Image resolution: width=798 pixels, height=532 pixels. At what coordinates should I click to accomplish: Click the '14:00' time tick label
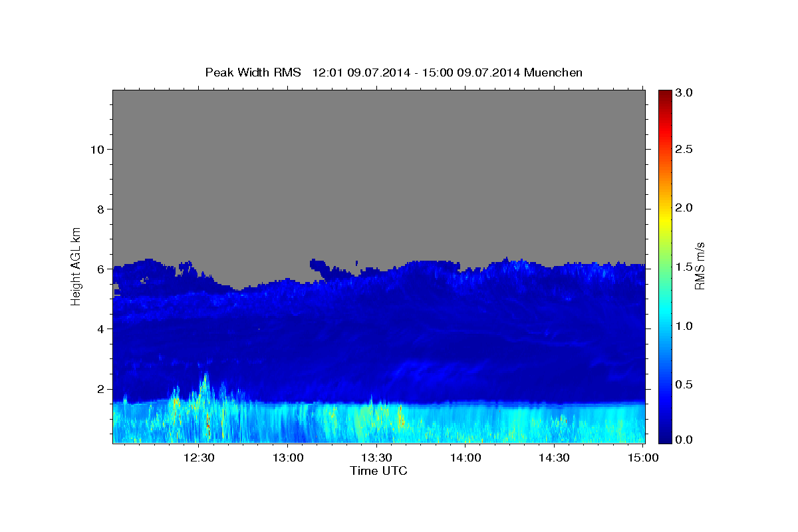[x=465, y=458]
